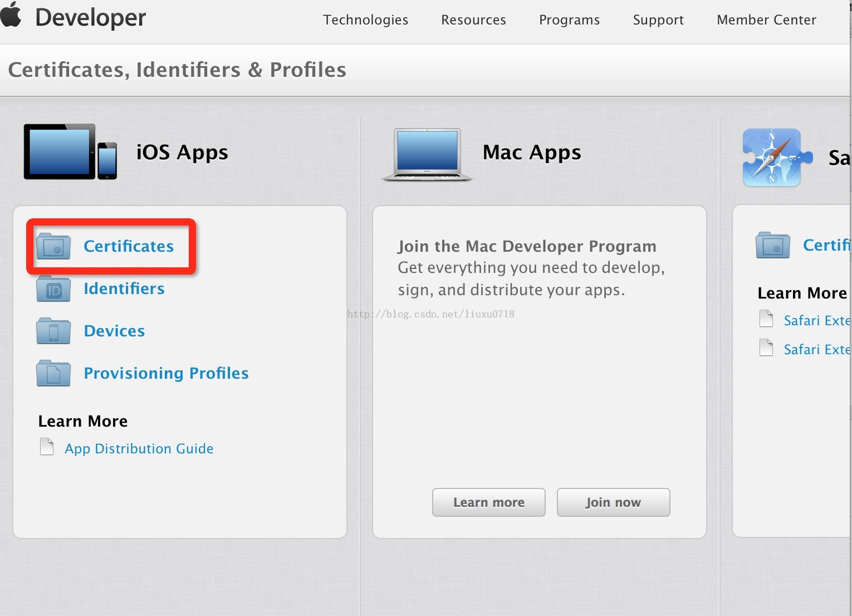The width and height of the screenshot is (852, 616).
Task: Click the Identifiers ID folder icon
Action: click(53, 289)
